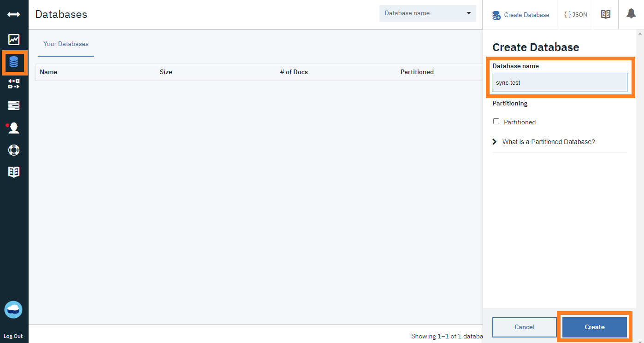
Task: Cancel the database creation
Action: click(x=524, y=327)
